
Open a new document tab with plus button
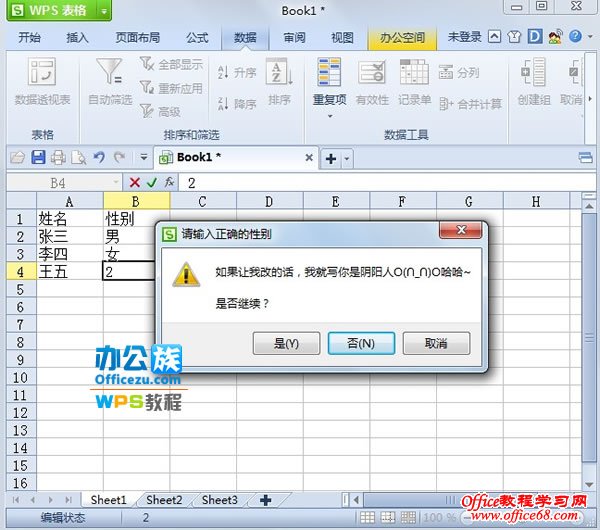point(331,158)
